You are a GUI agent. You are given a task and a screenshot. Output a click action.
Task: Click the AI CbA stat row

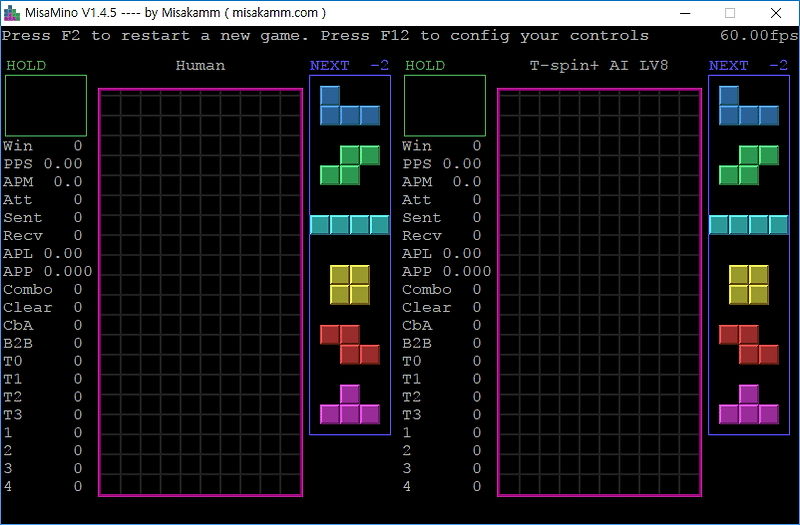[x=442, y=326]
